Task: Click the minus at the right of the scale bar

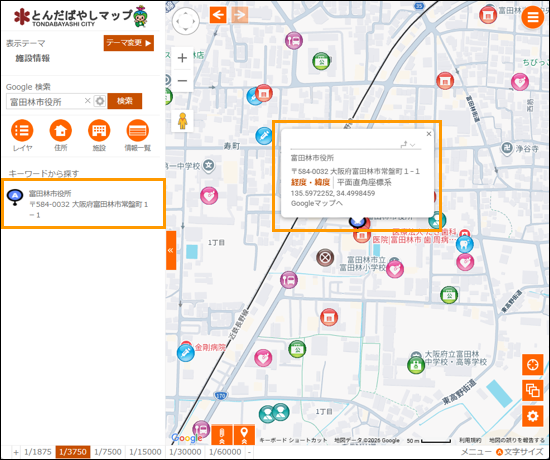Action: point(249,452)
